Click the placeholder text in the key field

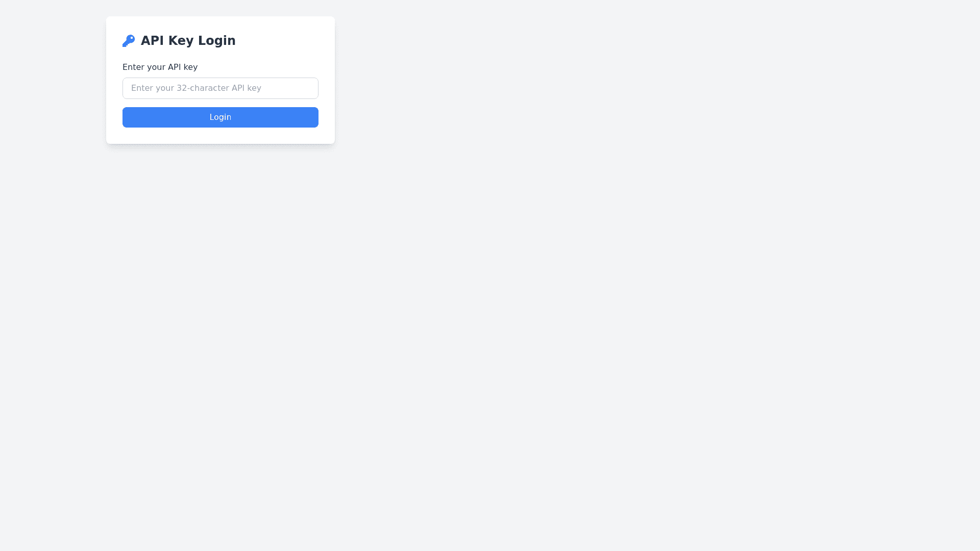click(196, 88)
